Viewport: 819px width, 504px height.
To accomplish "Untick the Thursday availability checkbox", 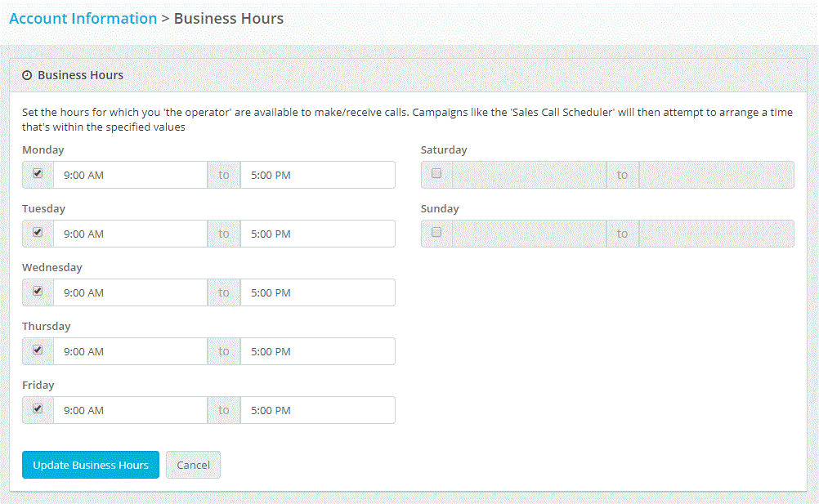I will point(38,350).
